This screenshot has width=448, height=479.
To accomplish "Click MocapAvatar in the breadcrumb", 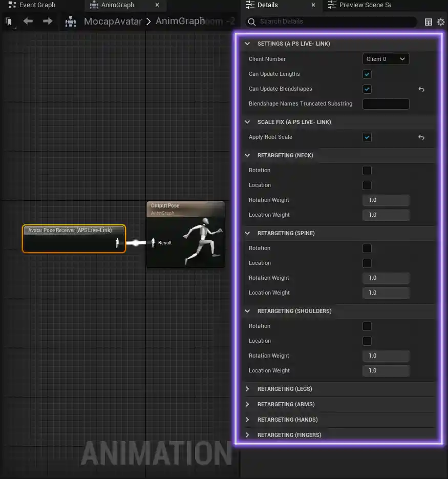I will pos(113,22).
